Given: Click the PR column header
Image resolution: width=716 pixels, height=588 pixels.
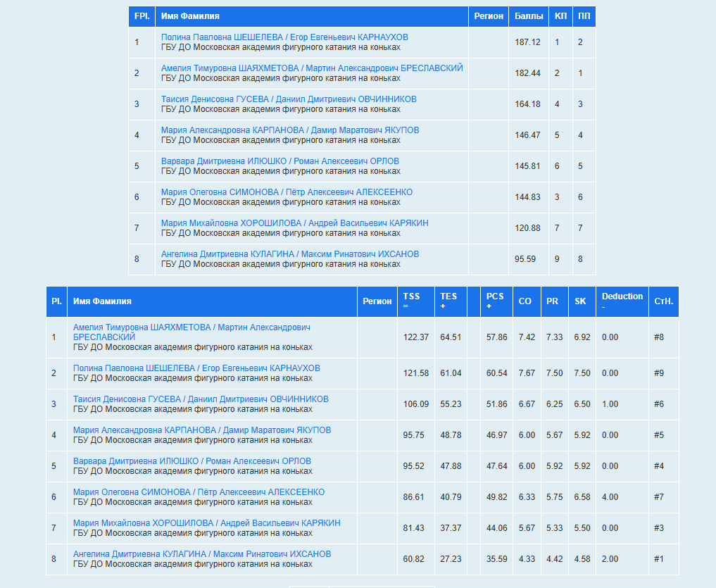Looking at the screenshot, I should pyautogui.click(x=555, y=301).
